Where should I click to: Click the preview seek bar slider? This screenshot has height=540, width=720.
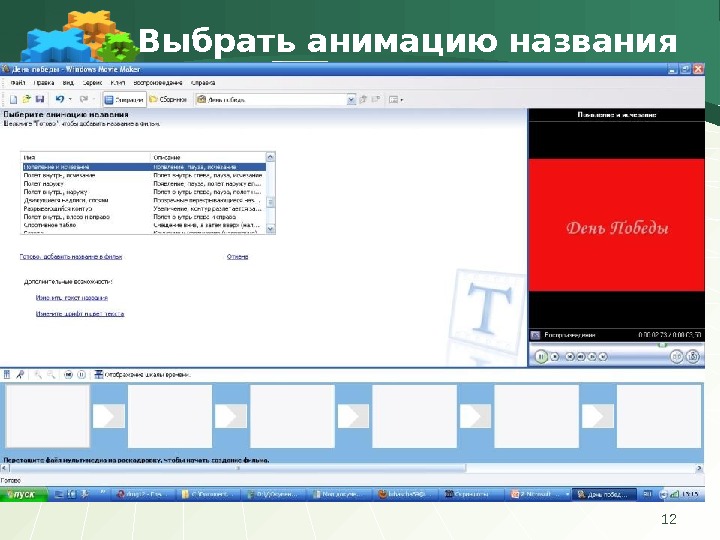tap(662, 344)
